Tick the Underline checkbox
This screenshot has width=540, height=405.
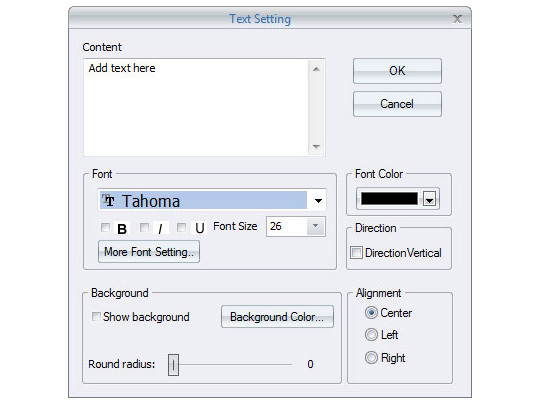click(181, 227)
